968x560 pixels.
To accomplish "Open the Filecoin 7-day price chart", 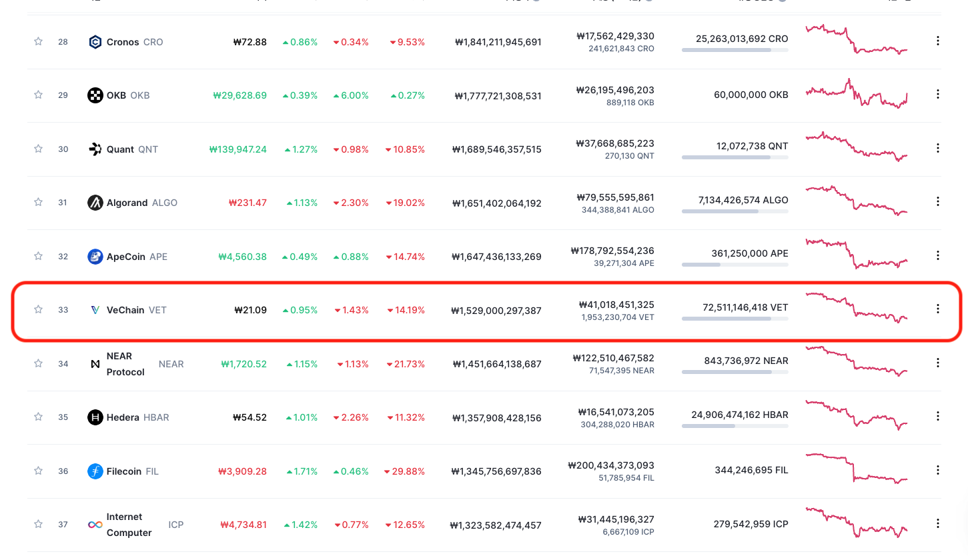I will [x=857, y=468].
